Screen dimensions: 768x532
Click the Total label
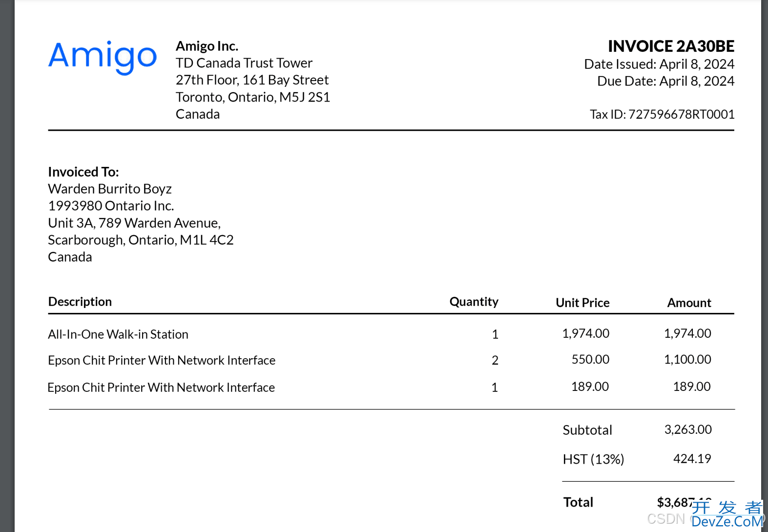coord(578,502)
